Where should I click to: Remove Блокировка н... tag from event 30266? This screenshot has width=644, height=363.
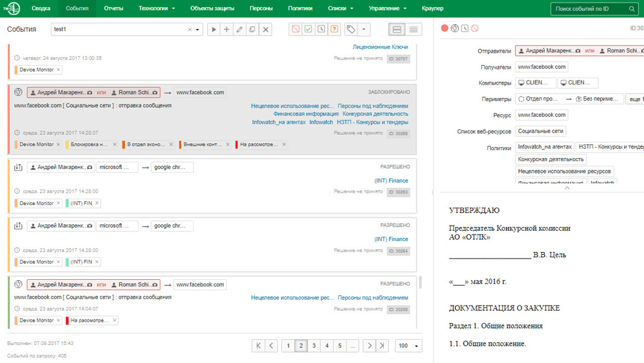coord(115,144)
